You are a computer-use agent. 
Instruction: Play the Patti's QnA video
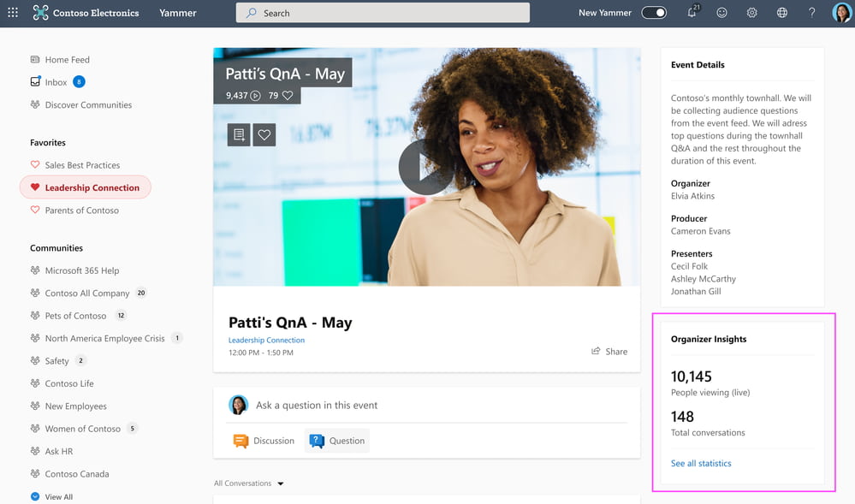pyautogui.click(x=425, y=167)
